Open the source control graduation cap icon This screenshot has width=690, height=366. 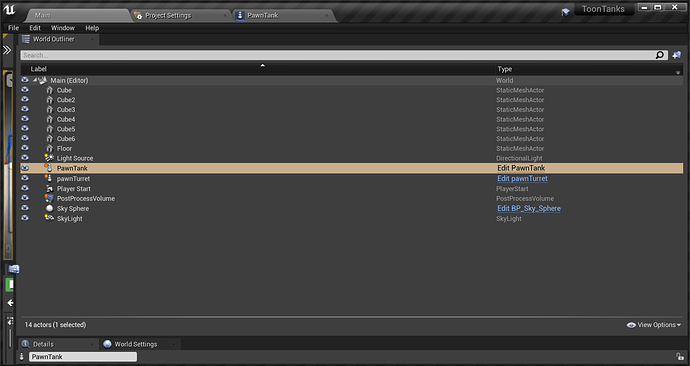point(565,12)
